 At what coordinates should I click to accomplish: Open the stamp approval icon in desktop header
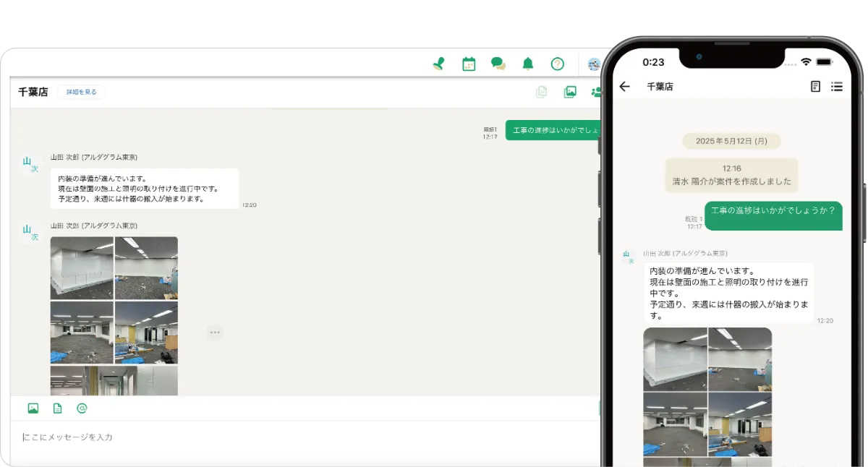(x=438, y=64)
